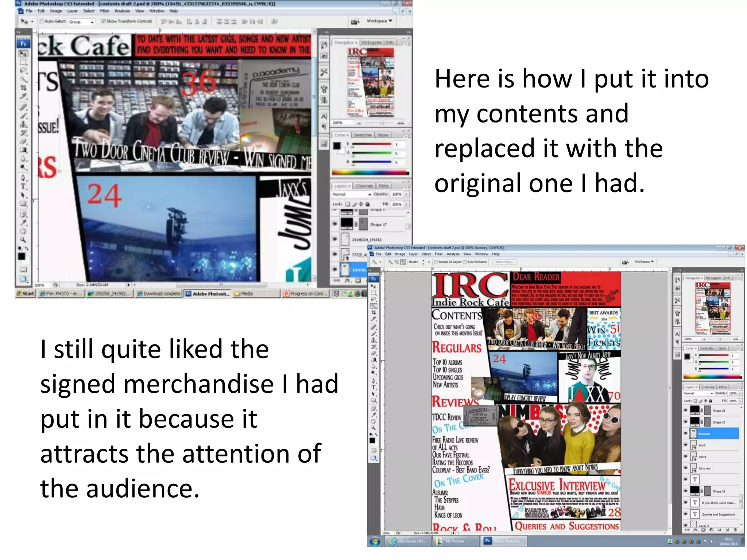Select the Brush tool in the 100% window
The width and height of the screenshot is (747, 560).
click(x=373, y=333)
